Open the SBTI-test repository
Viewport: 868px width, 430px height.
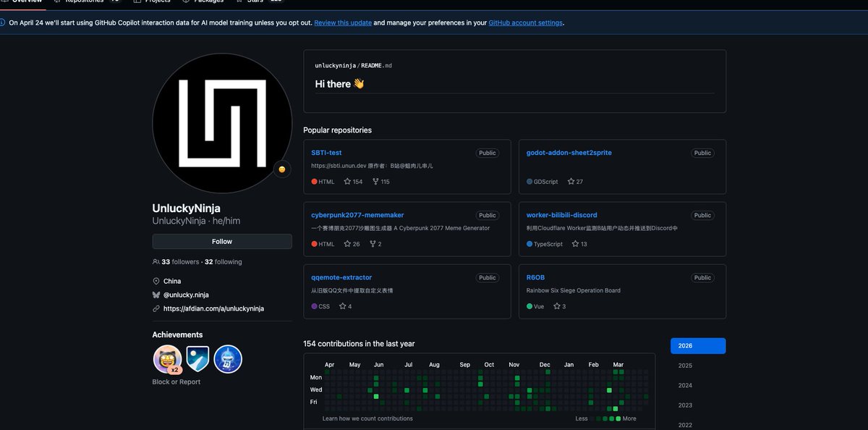tap(326, 153)
